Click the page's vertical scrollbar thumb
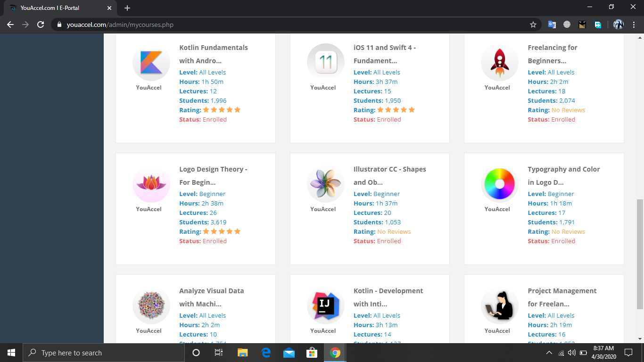644x362 pixels. point(640,255)
